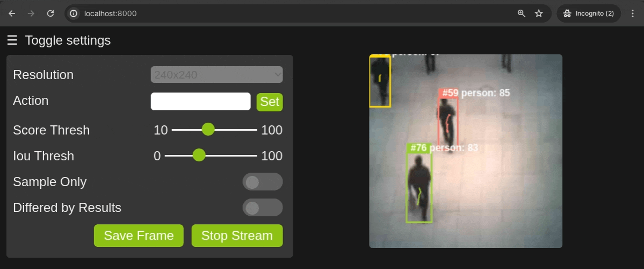Click inside the Action text input field
The width and height of the screenshot is (644, 269).
[x=201, y=102]
